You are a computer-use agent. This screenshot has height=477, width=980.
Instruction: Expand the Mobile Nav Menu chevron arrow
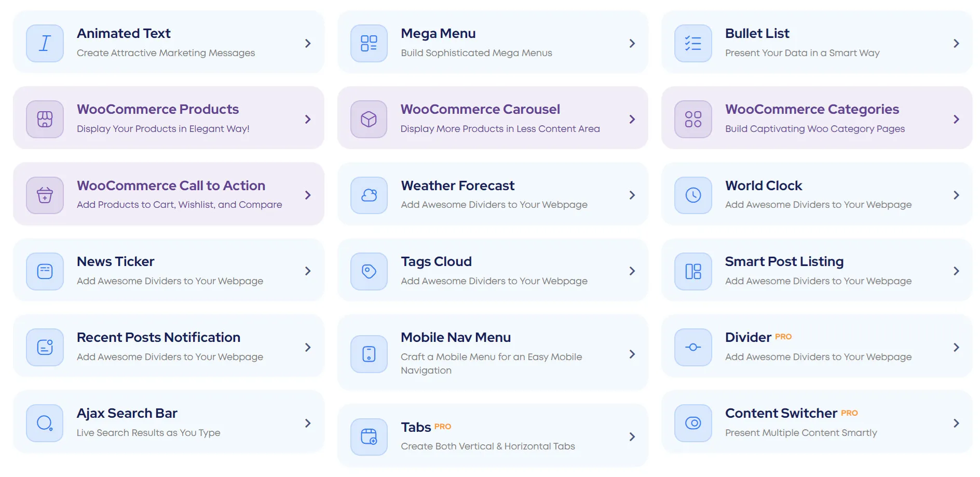point(632,354)
